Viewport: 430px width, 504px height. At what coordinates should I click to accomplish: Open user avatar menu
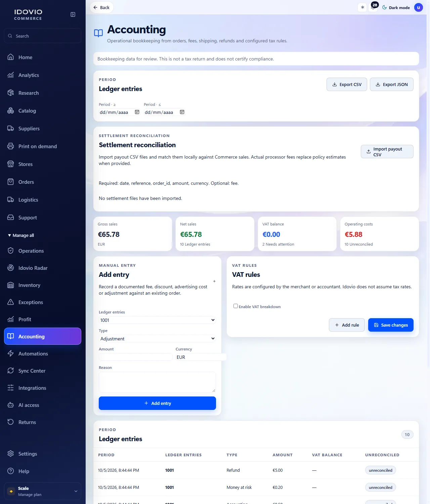click(419, 7)
